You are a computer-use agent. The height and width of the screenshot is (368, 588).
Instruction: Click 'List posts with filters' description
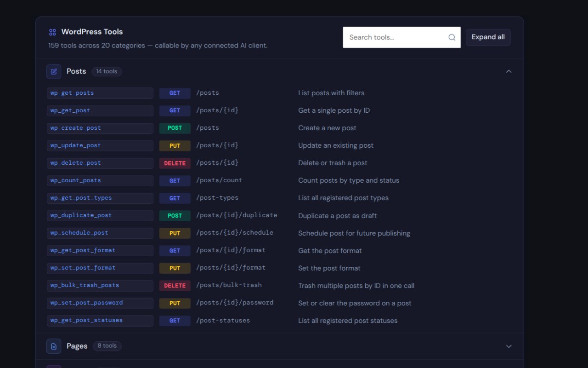coord(331,93)
